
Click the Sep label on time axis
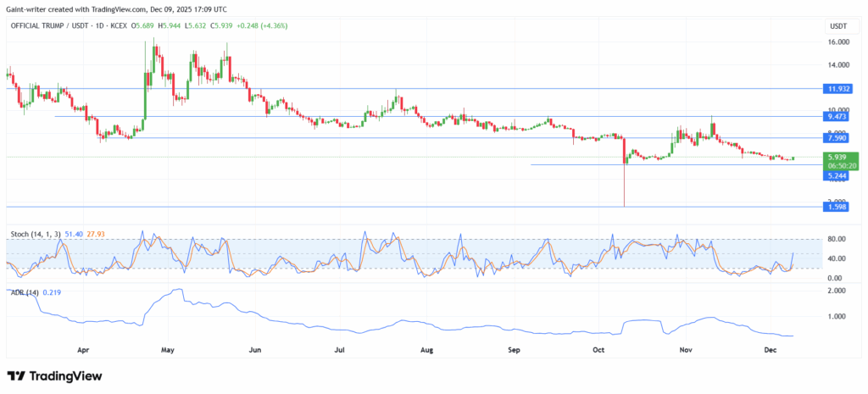pos(515,350)
